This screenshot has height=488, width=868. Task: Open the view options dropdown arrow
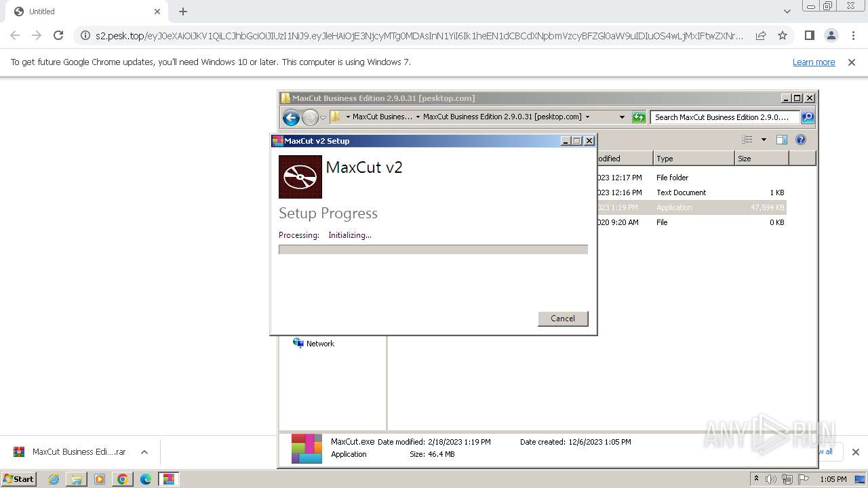coord(764,140)
